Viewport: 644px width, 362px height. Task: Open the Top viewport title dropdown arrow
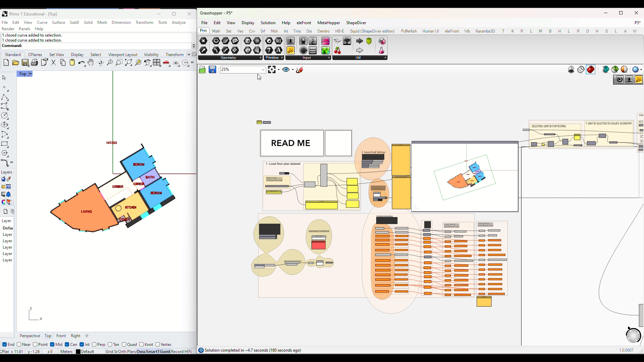(x=31, y=74)
